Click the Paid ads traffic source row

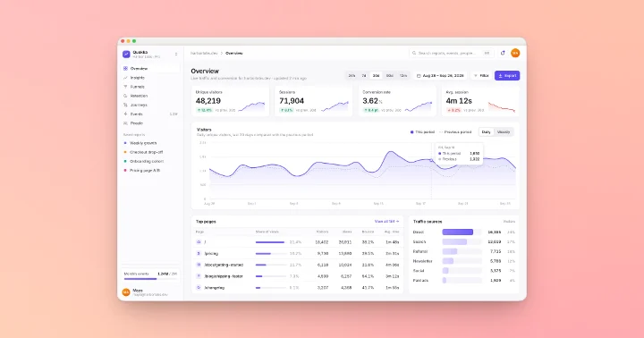tap(463, 280)
